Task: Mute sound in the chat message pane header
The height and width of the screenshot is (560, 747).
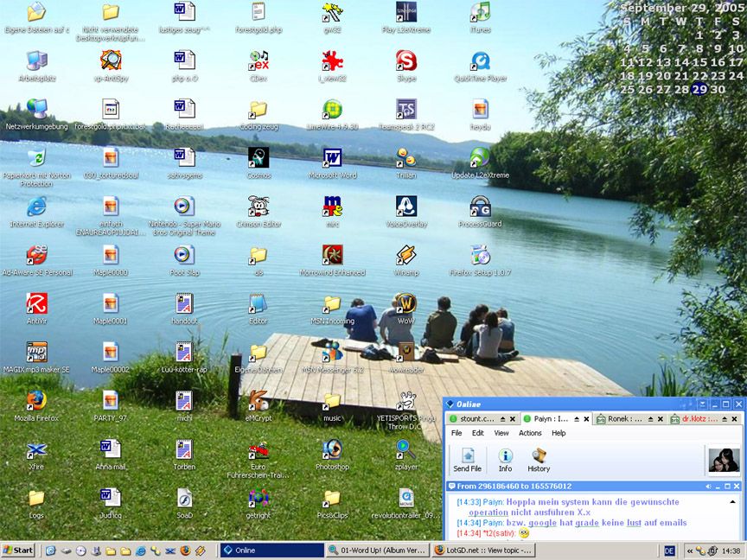Action: point(708,487)
